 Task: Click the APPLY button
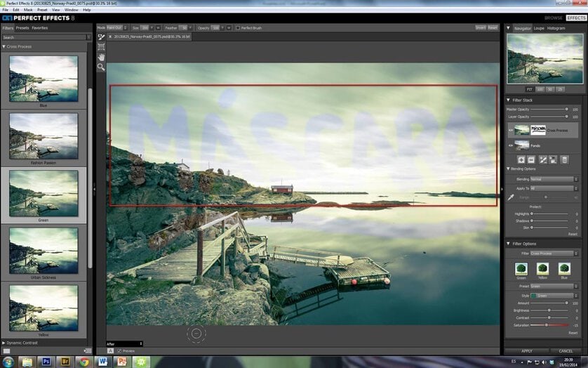point(527,351)
